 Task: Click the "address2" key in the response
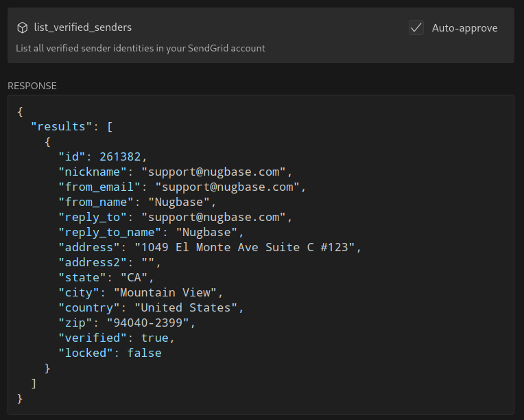[92, 262]
